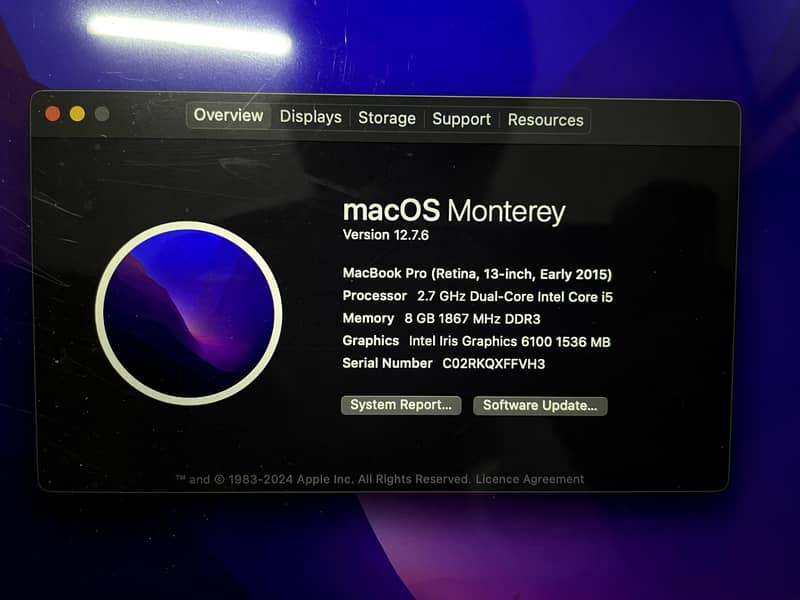Open the Licence Agreement link
This screenshot has width=800, height=600.
point(530,479)
